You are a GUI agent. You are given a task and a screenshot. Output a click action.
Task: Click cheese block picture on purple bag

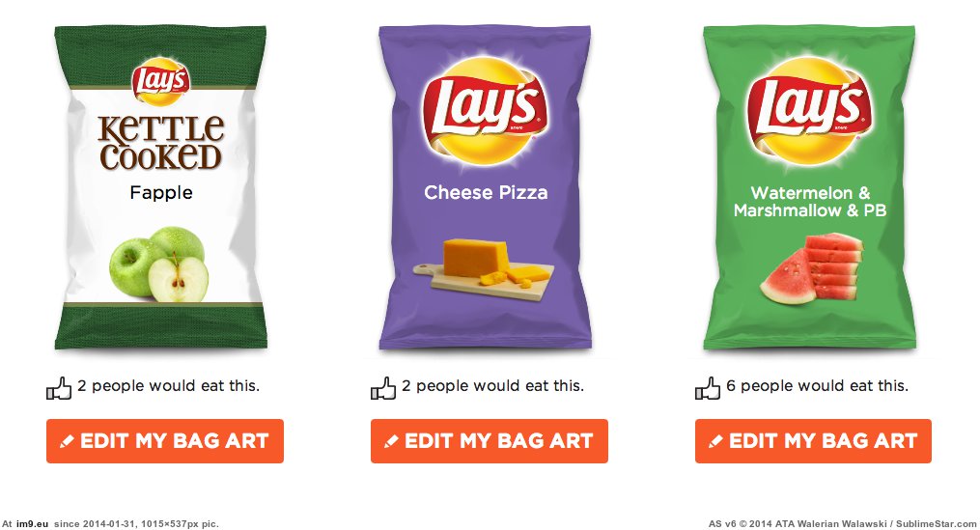coord(484,269)
